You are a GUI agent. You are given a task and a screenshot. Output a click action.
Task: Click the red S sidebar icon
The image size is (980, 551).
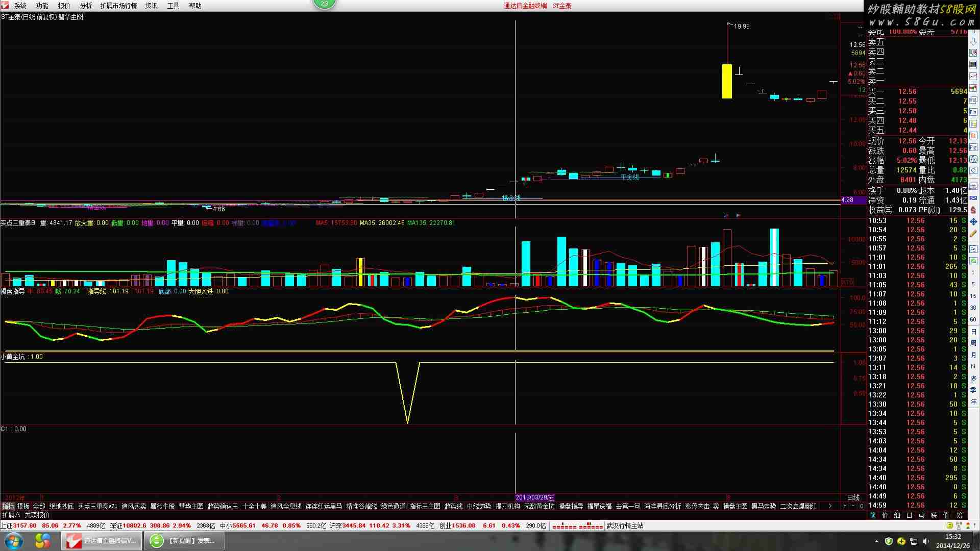point(973,210)
